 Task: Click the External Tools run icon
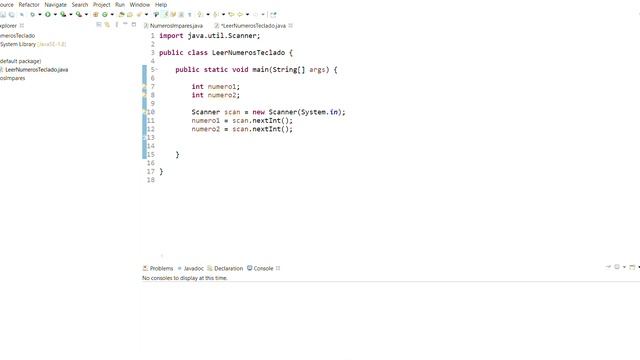pos(78,14)
